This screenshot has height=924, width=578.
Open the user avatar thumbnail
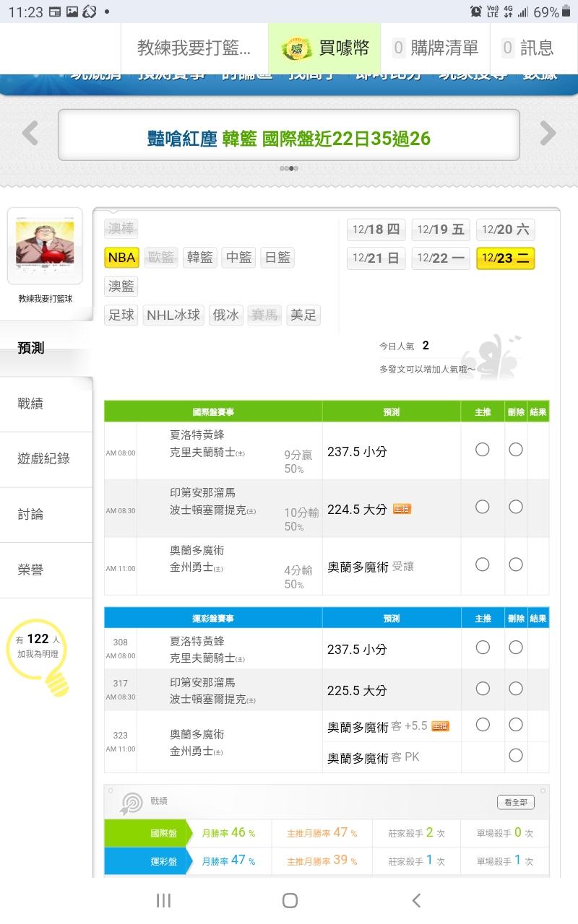click(45, 245)
